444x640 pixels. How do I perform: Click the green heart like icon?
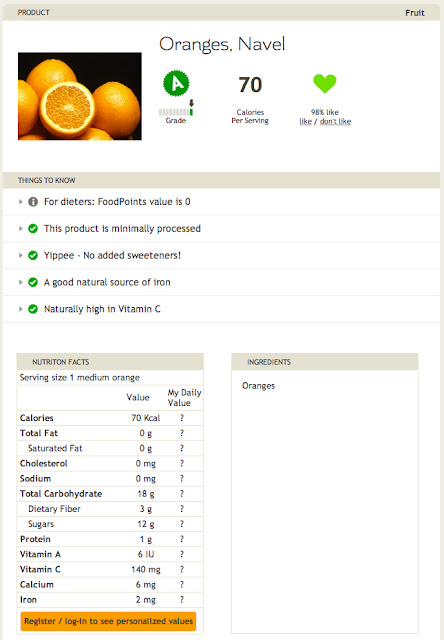click(325, 84)
